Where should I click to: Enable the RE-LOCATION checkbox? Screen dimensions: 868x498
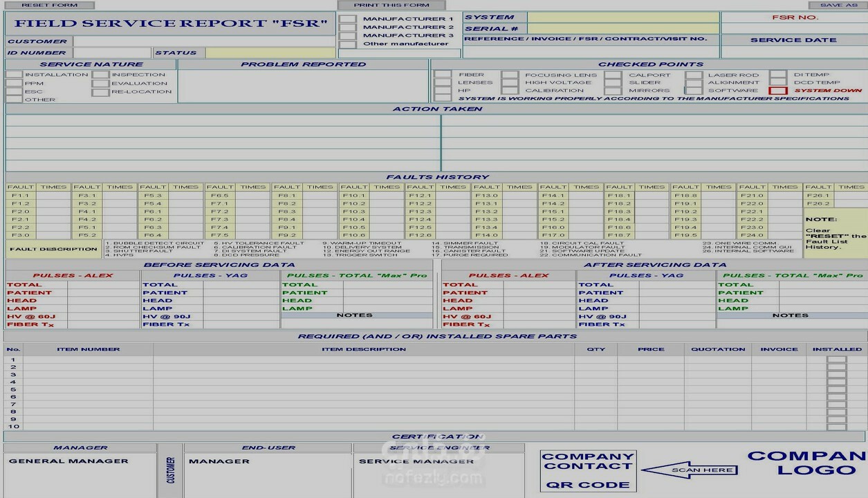pos(101,91)
